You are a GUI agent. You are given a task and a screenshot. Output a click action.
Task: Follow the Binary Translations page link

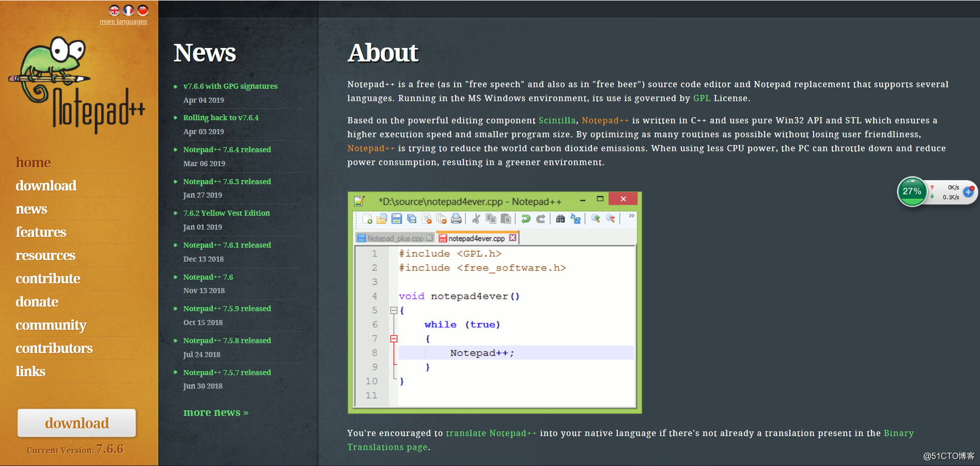pyautogui.click(x=630, y=440)
